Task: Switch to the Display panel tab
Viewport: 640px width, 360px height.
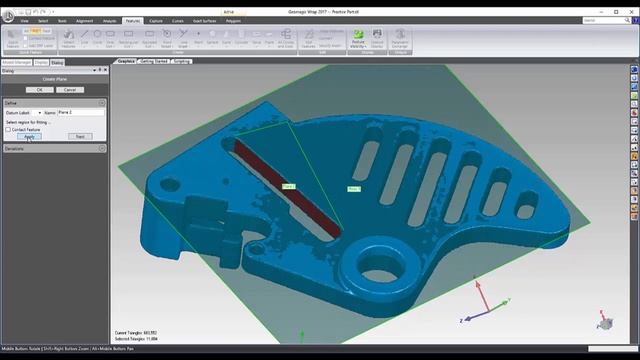Action: coord(41,62)
